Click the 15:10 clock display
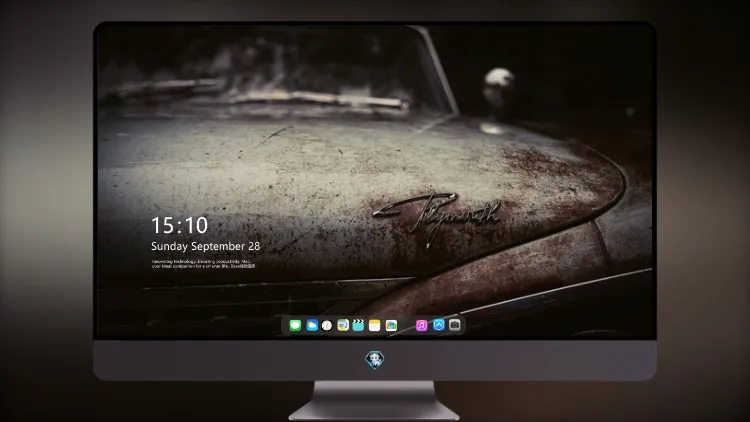Image resolution: width=750 pixels, height=422 pixels. point(179,225)
